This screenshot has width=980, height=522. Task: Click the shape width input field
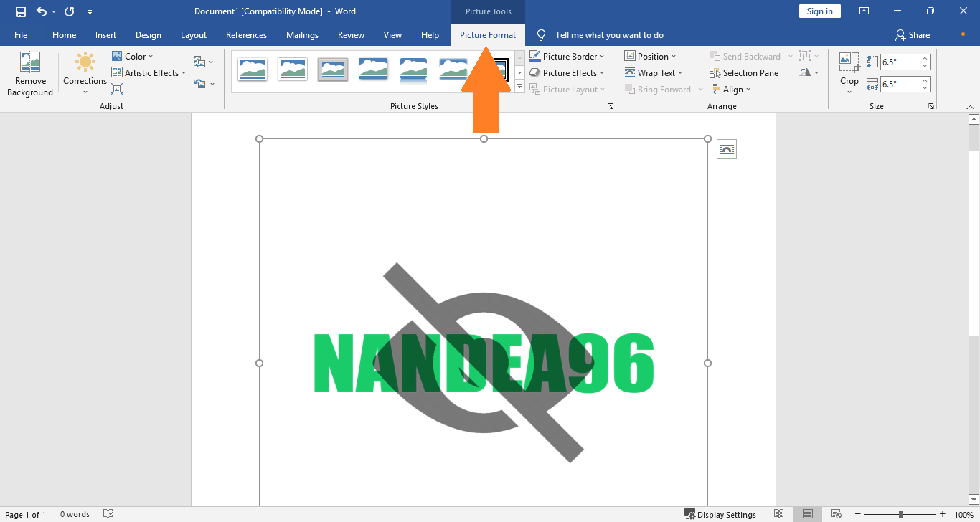coord(900,84)
